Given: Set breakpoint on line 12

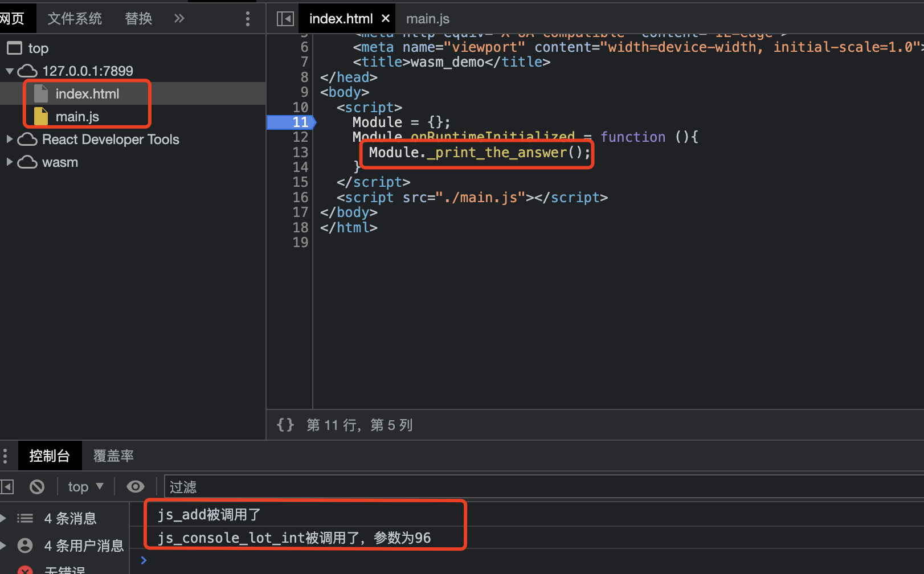Looking at the screenshot, I should click(x=300, y=137).
